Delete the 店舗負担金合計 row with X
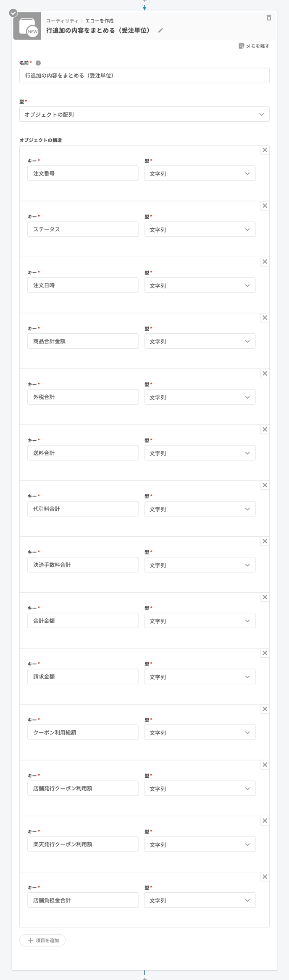This screenshot has height=980, width=289. pos(265,877)
